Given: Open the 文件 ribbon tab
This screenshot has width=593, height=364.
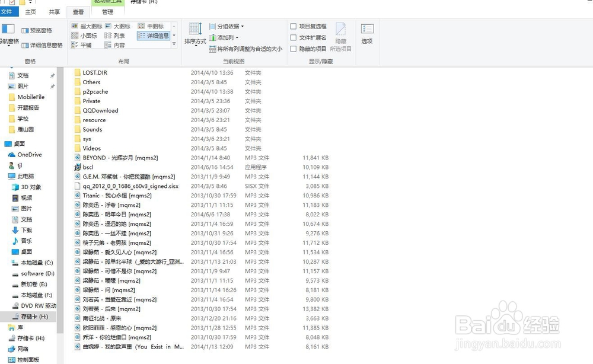Looking at the screenshot, I should coord(8,12).
